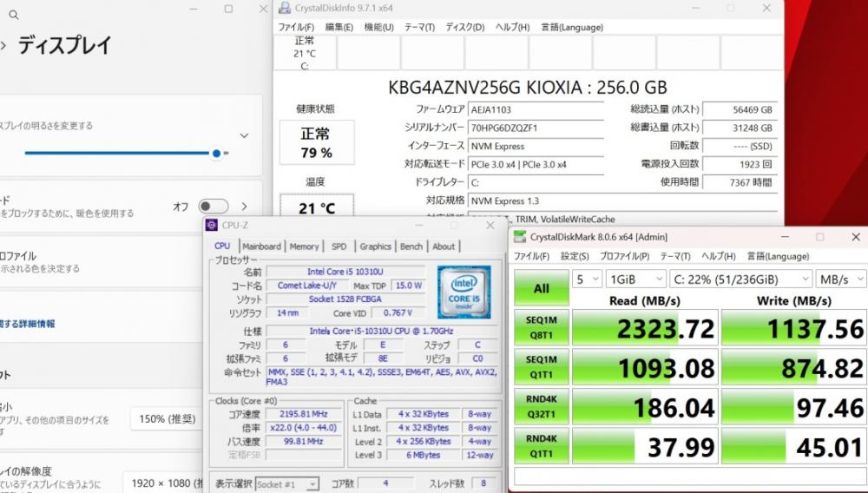Click the Intel Core i5 logo in CPU-Z
The width and height of the screenshot is (868, 493).
[x=464, y=293]
